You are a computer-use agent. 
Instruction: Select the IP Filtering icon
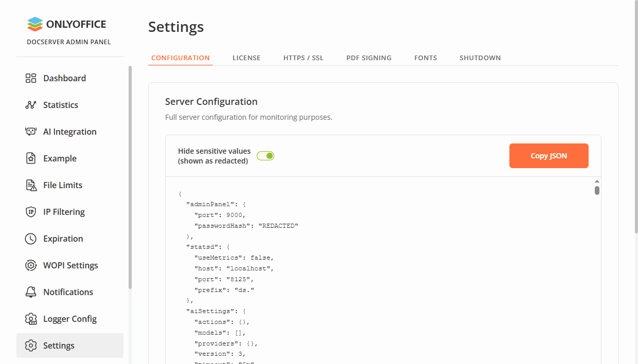[x=29, y=211]
